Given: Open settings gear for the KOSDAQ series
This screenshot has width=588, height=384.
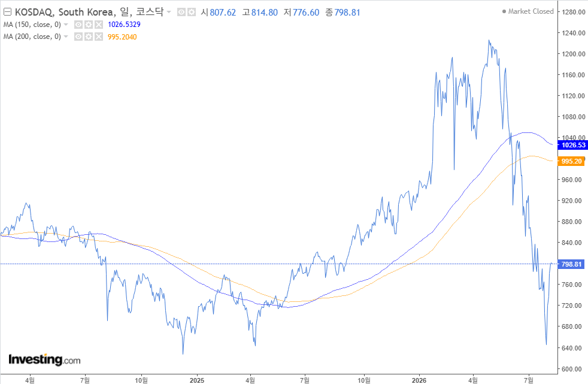Looking at the screenshot, I should (192, 13).
